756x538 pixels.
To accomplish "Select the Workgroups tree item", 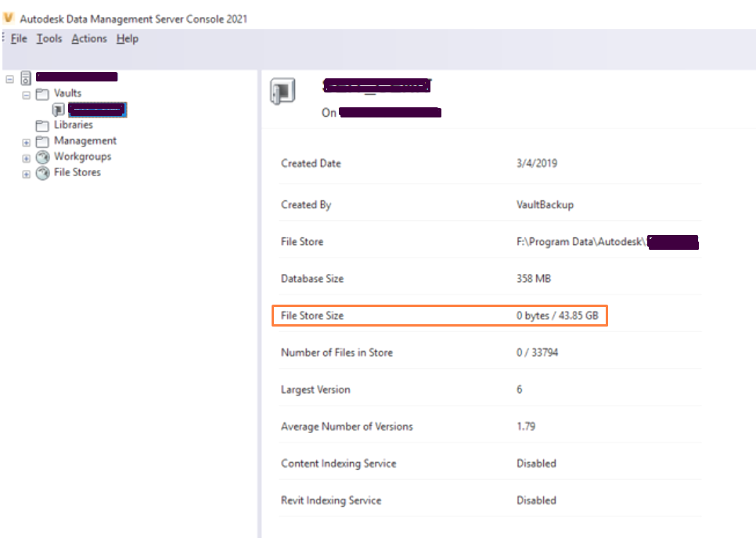I will click(82, 157).
